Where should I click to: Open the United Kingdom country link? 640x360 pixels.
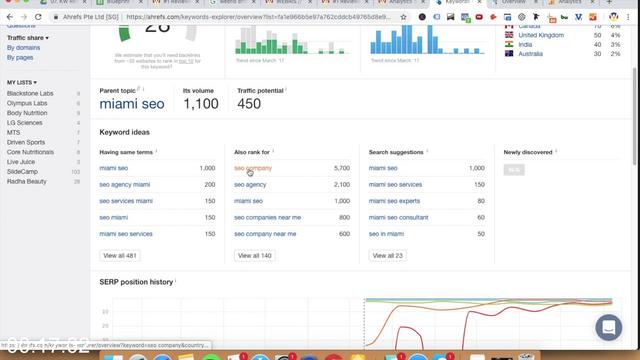541,35
